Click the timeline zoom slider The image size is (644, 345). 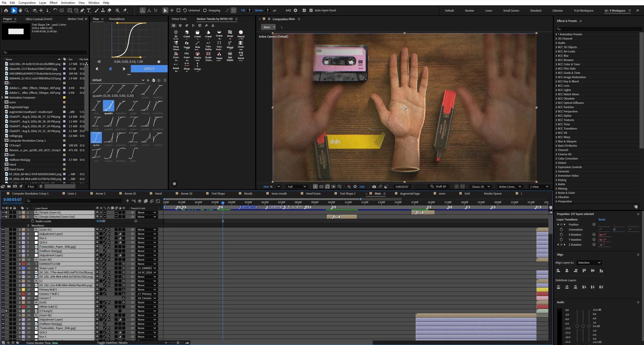click(x=178, y=343)
